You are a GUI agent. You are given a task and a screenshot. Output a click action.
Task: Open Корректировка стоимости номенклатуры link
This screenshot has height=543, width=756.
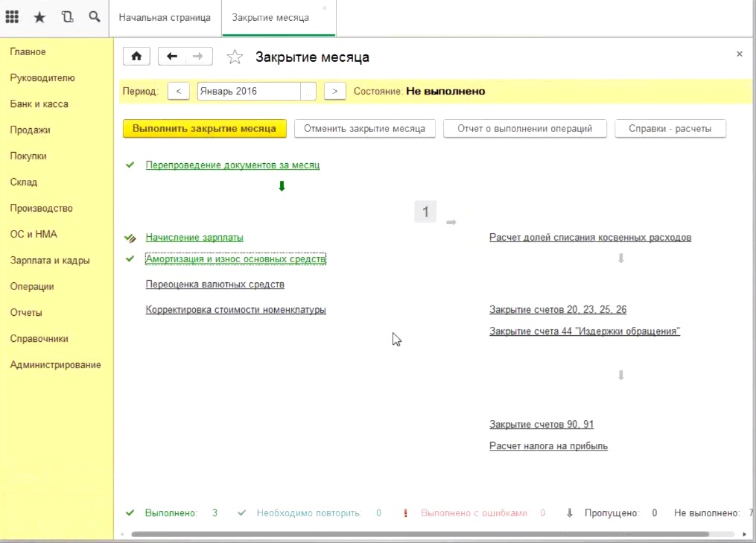coord(236,310)
